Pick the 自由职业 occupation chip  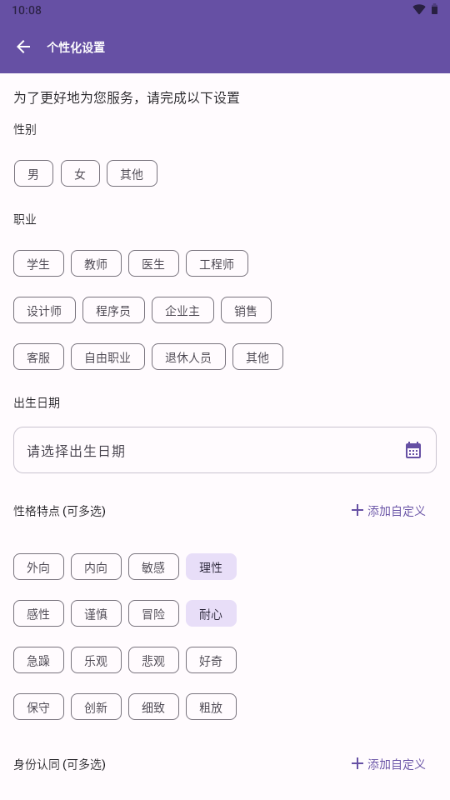pyautogui.click(x=108, y=357)
